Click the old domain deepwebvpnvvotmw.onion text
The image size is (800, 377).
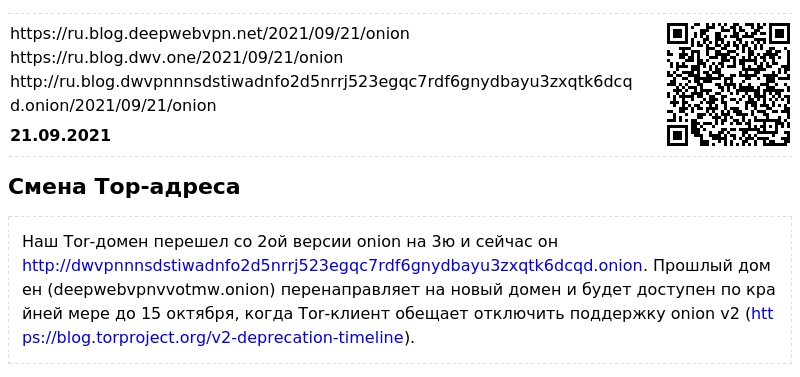pyautogui.click(x=162, y=290)
